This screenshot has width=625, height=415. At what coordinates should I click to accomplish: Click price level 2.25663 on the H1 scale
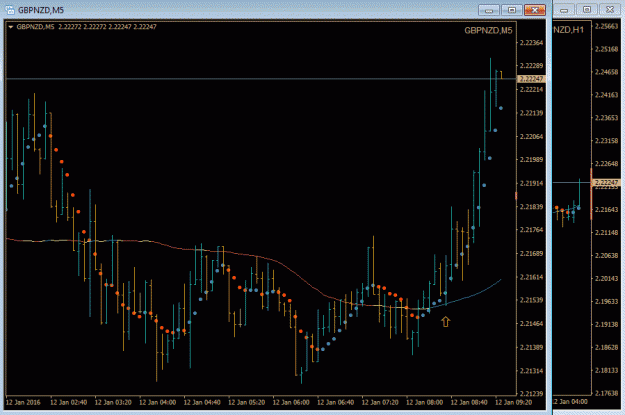click(606, 26)
